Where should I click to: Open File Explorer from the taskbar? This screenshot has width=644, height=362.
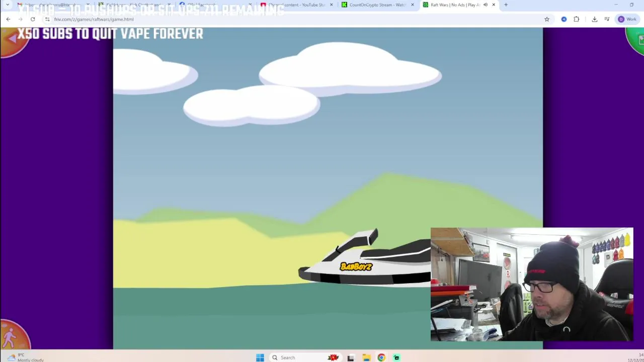366,357
